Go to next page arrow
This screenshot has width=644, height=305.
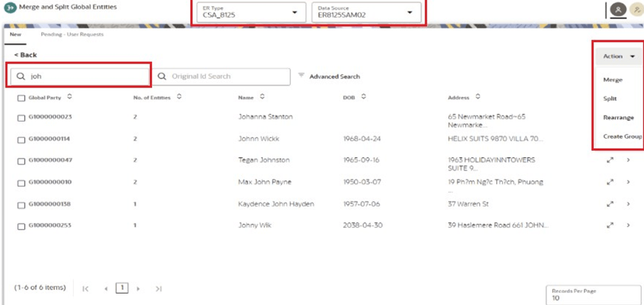pyautogui.click(x=138, y=289)
